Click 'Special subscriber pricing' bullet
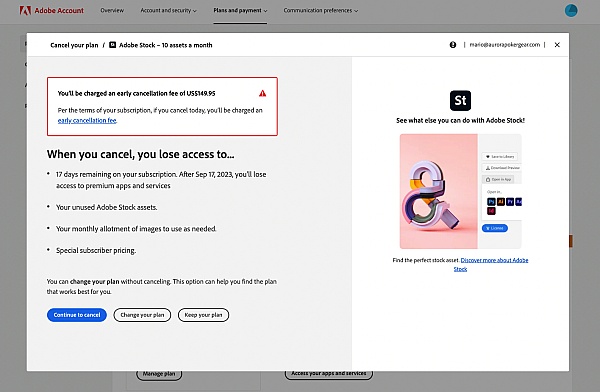Viewport: 600px width, 392px height. click(96, 251)
